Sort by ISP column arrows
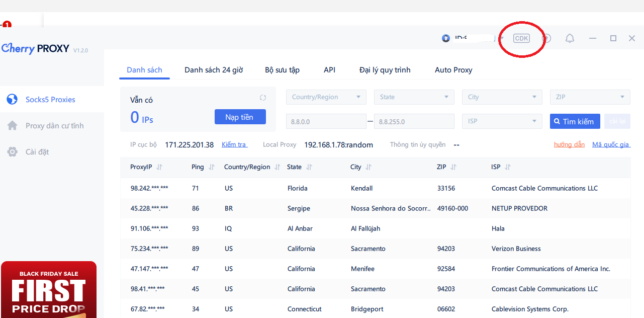Viewport: 644px width, 318px height. (x=508, y=167)
